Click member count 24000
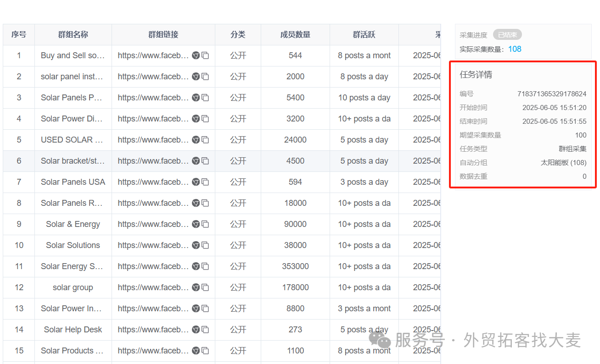600x364 pixels. pos(296,140)
